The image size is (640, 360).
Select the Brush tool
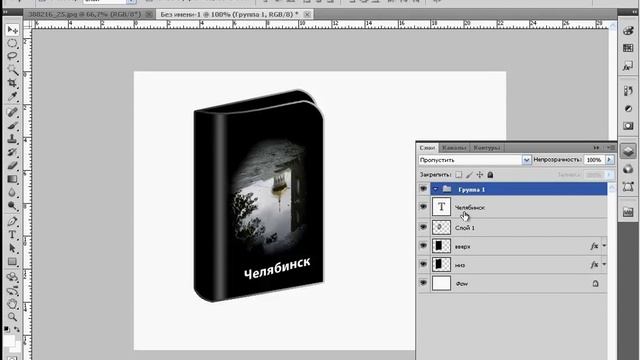pyautogui.click(x=12, y=125)
